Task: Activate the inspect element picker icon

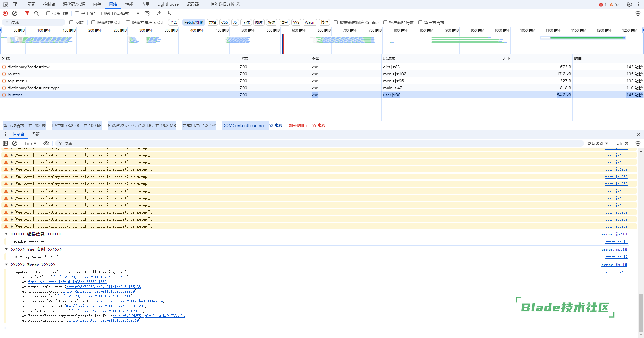Action: click(x=5, y=4)
